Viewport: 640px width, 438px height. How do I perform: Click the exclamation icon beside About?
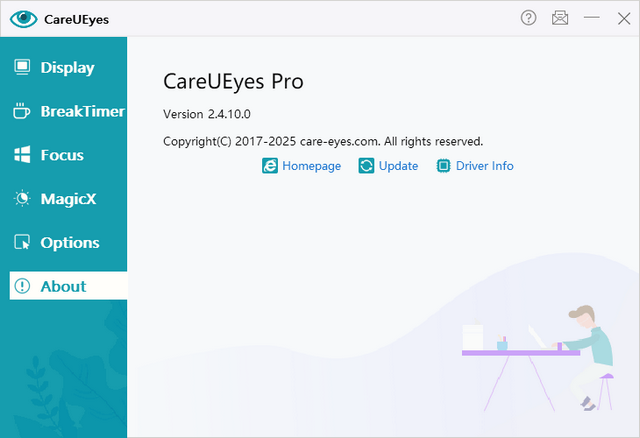click(x=22, y=286)
